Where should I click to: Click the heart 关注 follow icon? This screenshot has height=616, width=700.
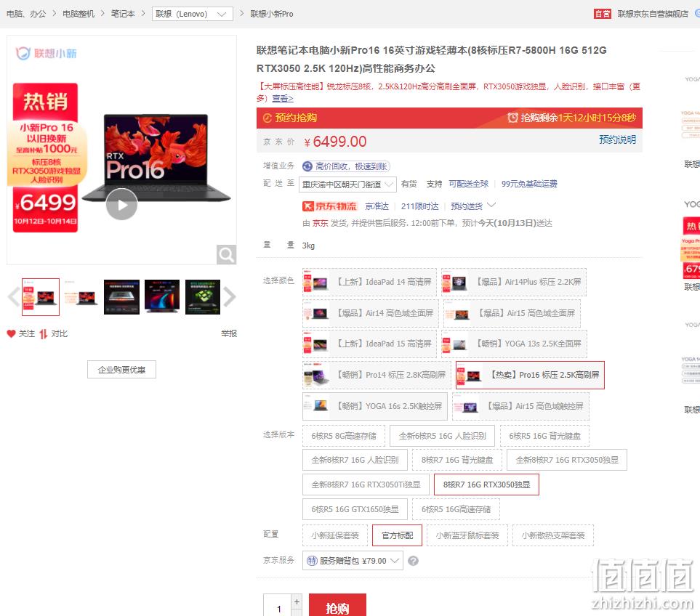(11, 333)
